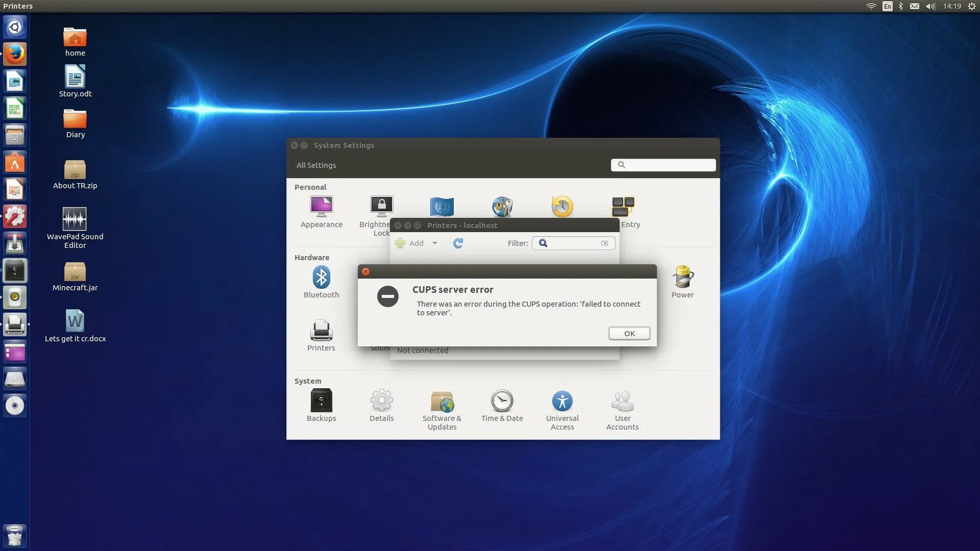Open the Appearance settings icon
Screen dimensions: 980x551
pos(321,207)
